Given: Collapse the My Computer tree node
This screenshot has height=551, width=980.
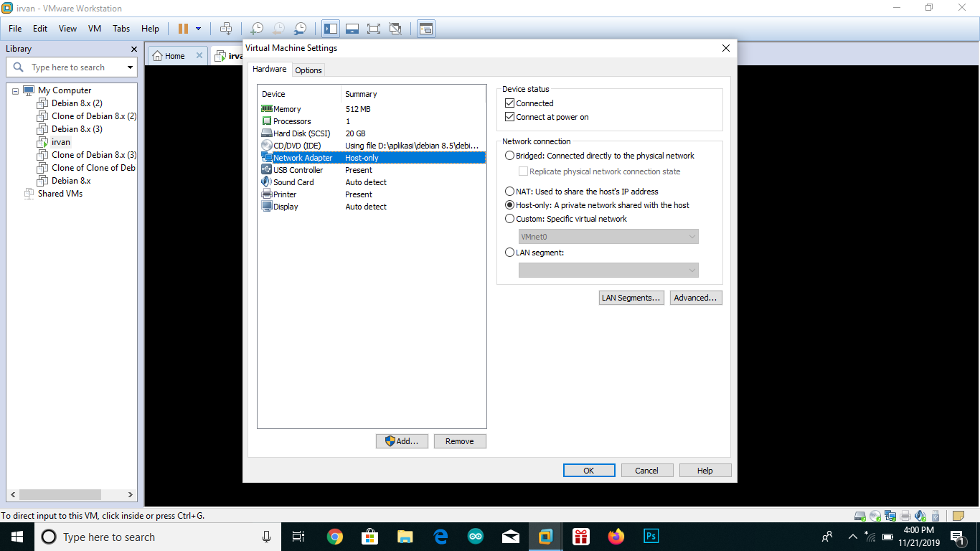Looking at the screenshot, I should coord(15,91).
